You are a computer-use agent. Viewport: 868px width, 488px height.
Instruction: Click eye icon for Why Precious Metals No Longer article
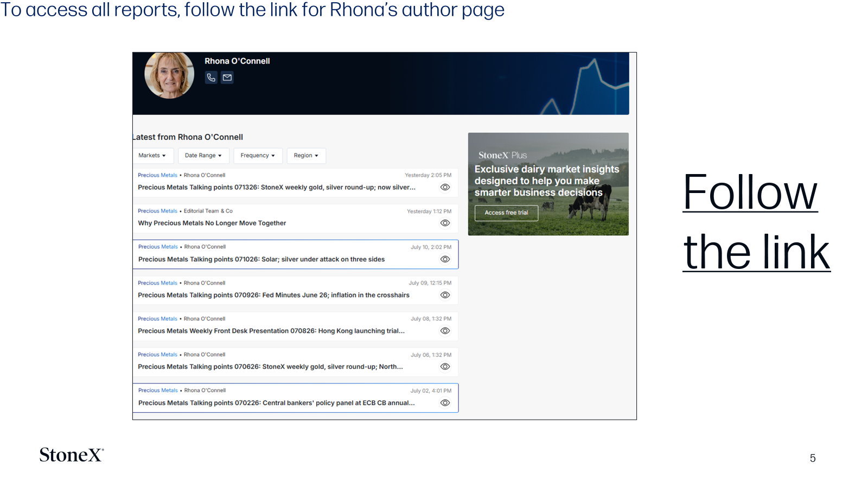pyautogui.click(x=445, y=223)
